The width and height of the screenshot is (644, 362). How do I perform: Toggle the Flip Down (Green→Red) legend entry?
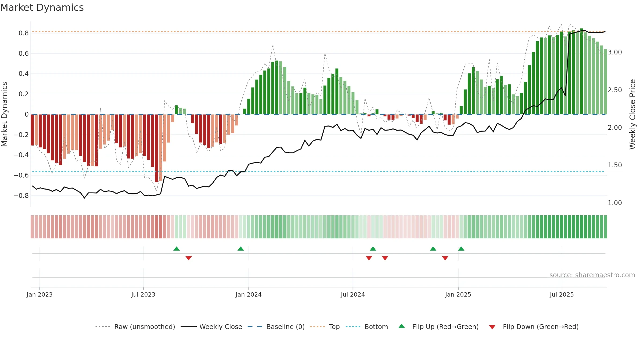534,327
